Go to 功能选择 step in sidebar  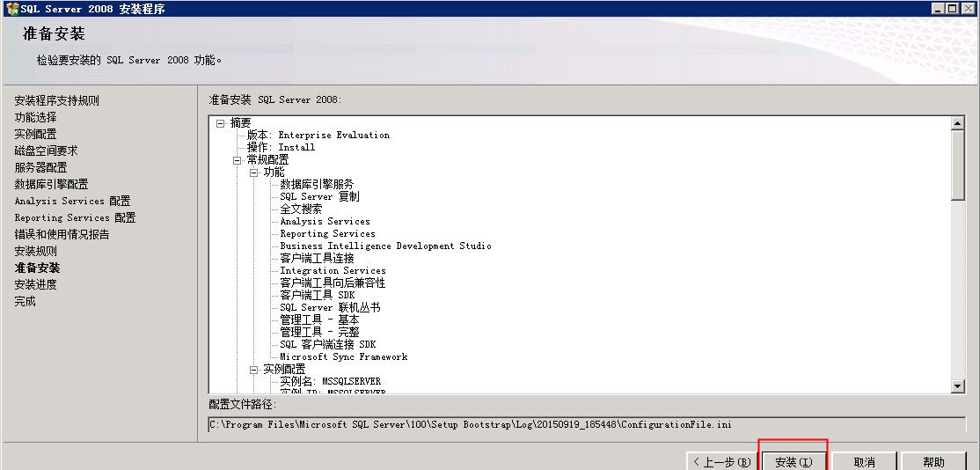pos(35,117)
